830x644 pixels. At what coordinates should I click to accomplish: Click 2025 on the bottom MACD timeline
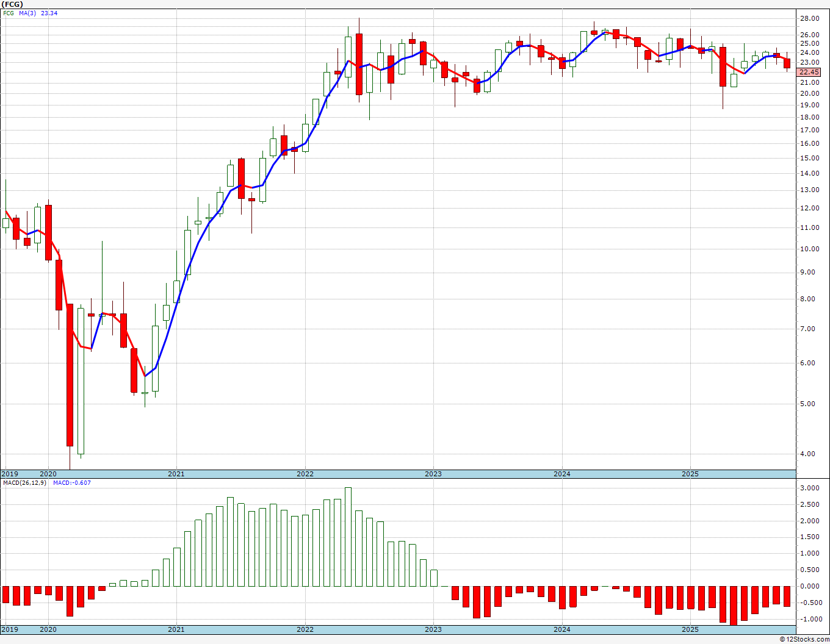(690, 629)
